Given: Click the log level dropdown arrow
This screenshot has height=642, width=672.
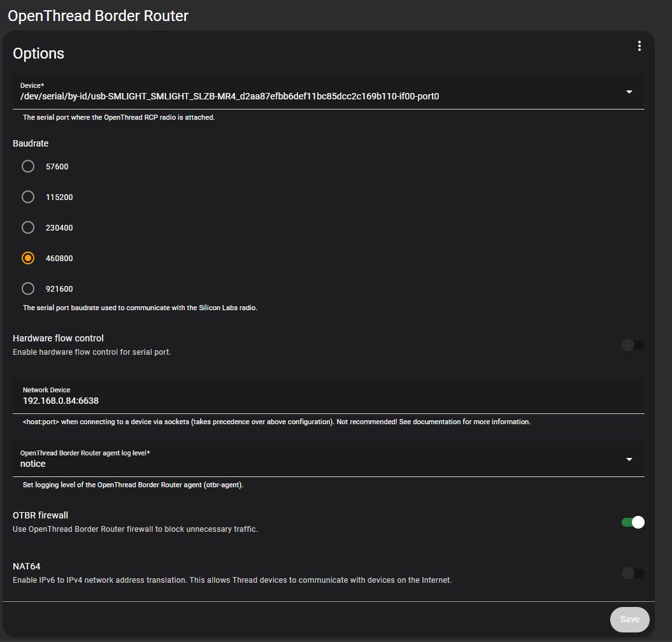Looking at the screenshot, I should pyautogui.click(x=629, y=459).
